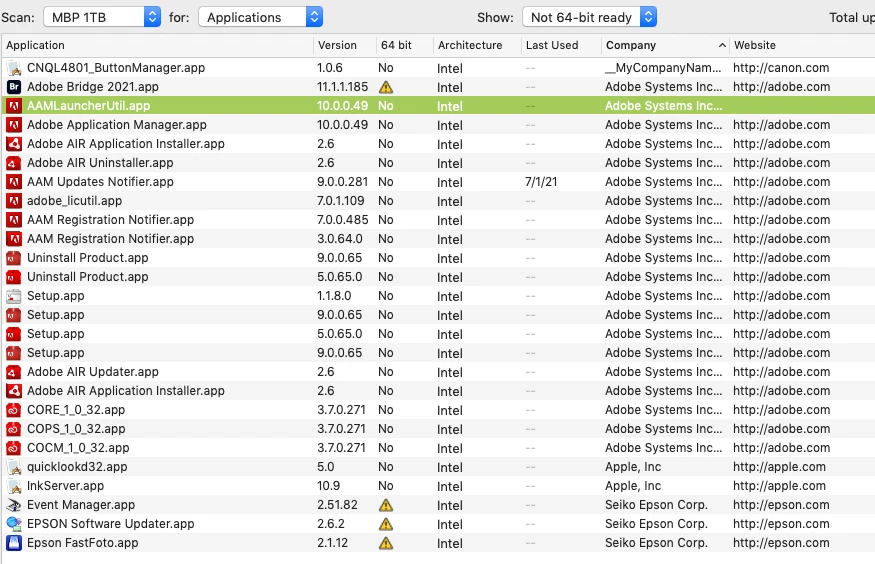875x564 pixels.
Task: Click the CNQL4801_ButtonManager.app icon
Action: (x=14, y=68)
